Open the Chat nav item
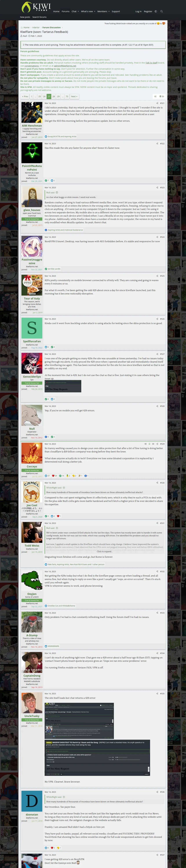The image size is (186, 868). click(74, 11)
